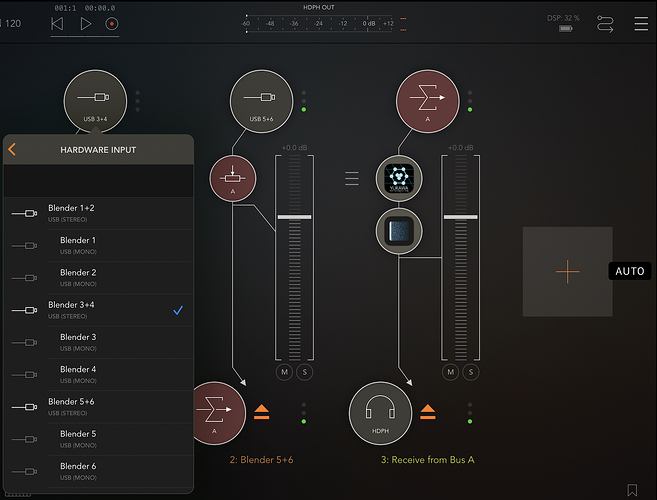The height and width of the screenshot is (500, 657).
Task: Open the routing icon in top bar
Action: (x=605, y=24)
